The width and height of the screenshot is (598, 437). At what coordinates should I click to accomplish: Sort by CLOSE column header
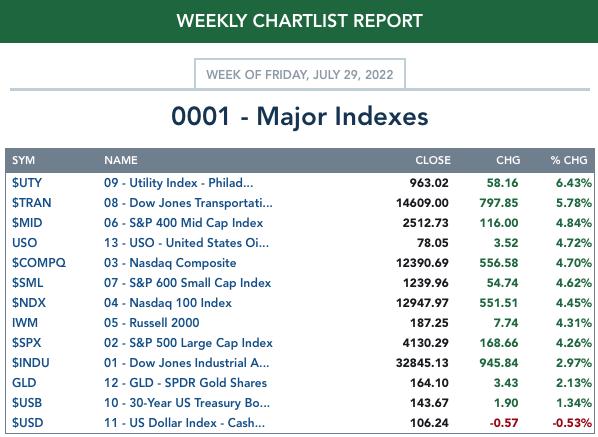[x=433, y=160]
